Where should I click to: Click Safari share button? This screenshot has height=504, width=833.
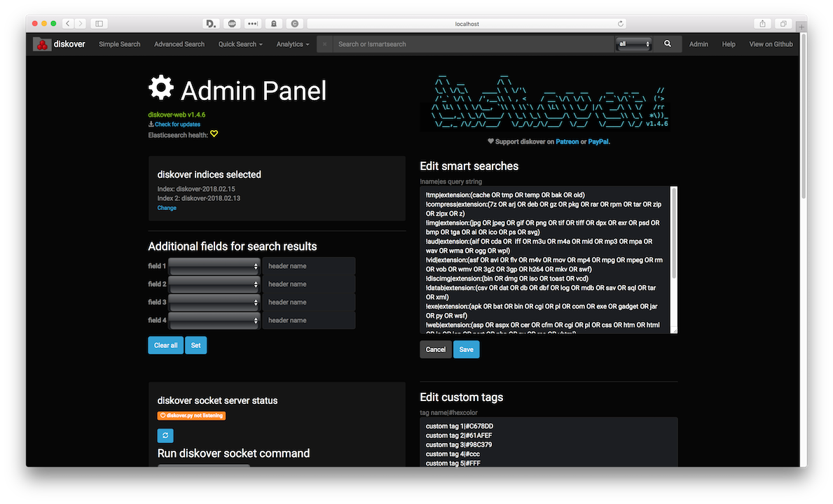762,23
